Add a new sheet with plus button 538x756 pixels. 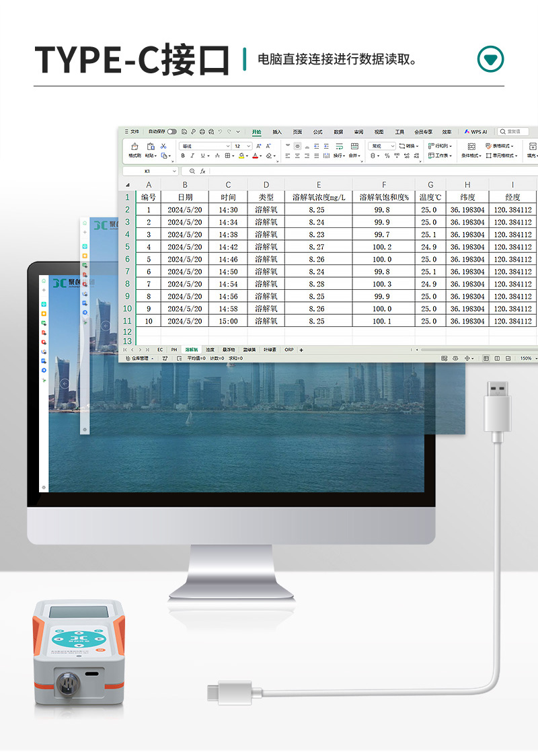point(301,350)
